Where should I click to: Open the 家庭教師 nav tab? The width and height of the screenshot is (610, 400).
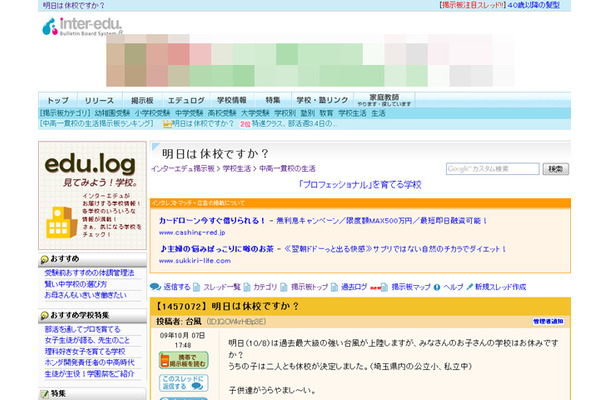384,100
